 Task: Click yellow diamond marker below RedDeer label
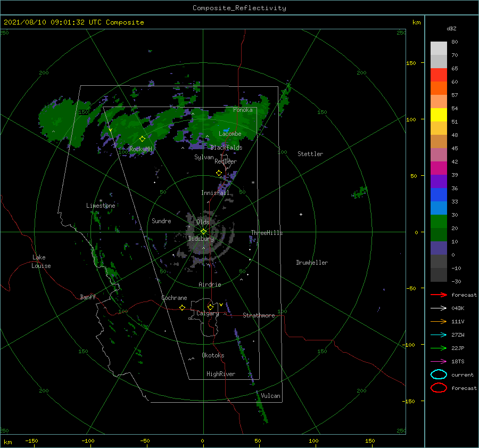(219, 173)
